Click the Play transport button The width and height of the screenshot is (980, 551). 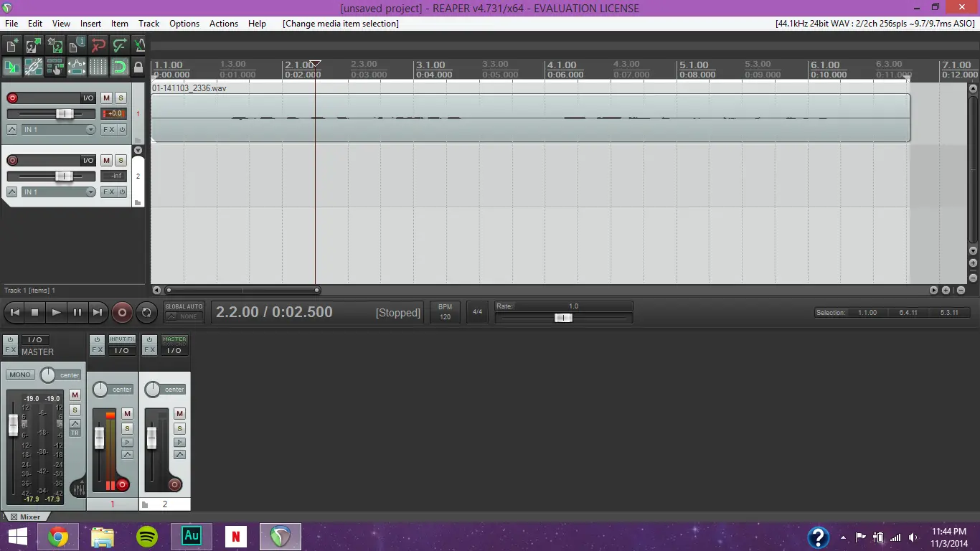(x=56, y=312)
